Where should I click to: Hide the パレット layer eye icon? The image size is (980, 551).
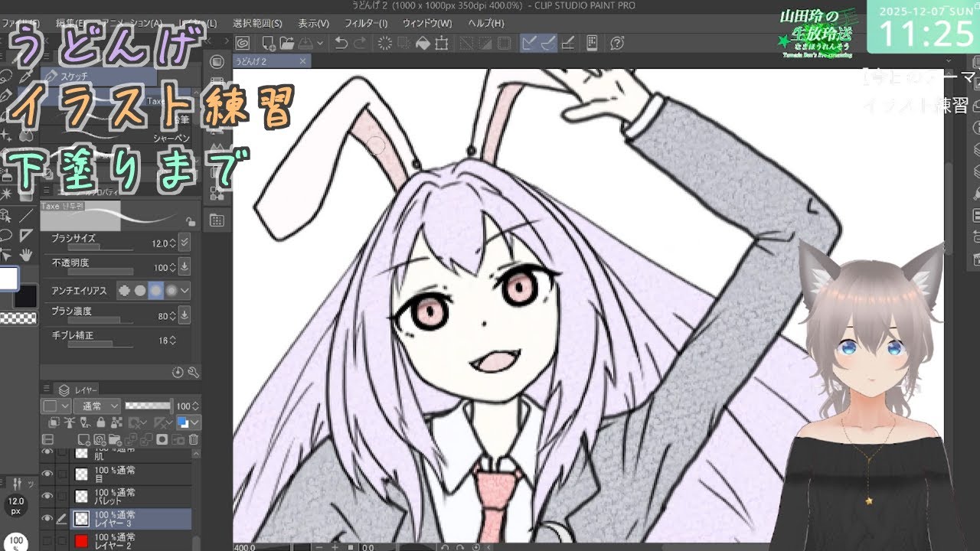point(47,496)
